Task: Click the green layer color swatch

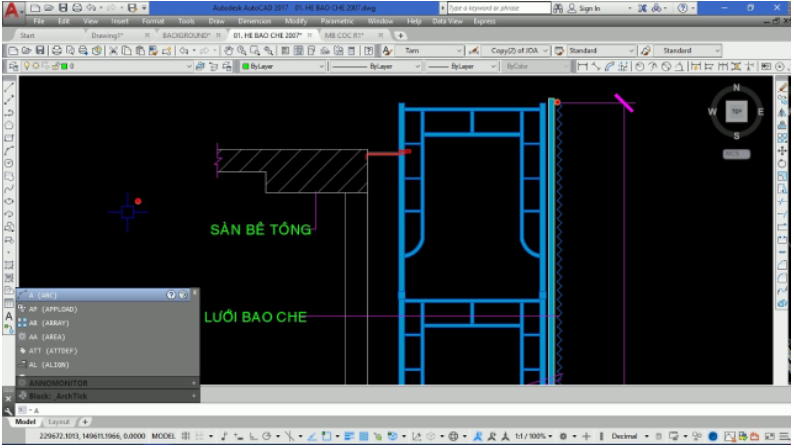Action: click(65, 67)
